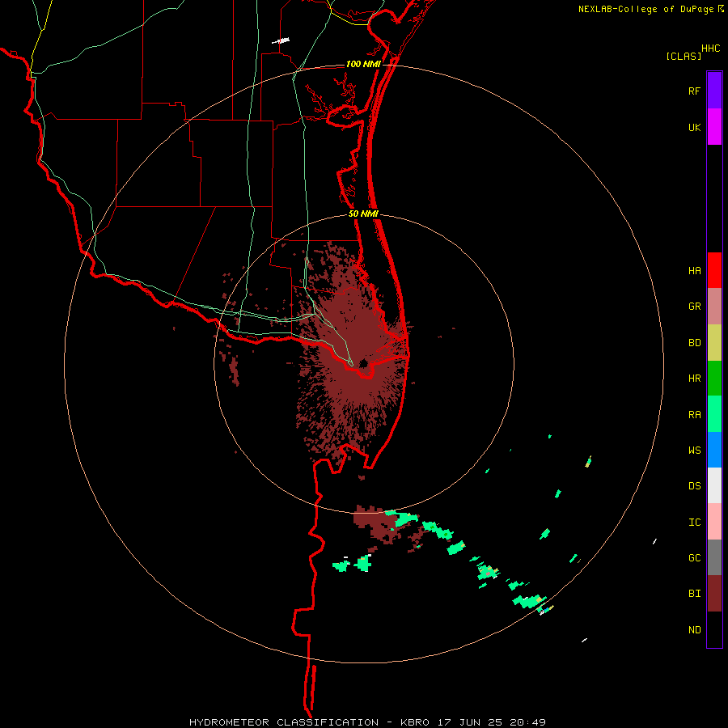Viewport: 728px width, 728px height.
Task: Click the ND black legend swatch
Action: pos(714,629)
